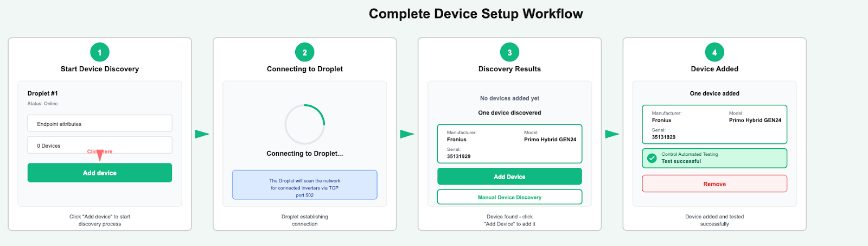Click the No devices added yet text
The height and width of the screenshot is (246, 868).
click(509, 98)
